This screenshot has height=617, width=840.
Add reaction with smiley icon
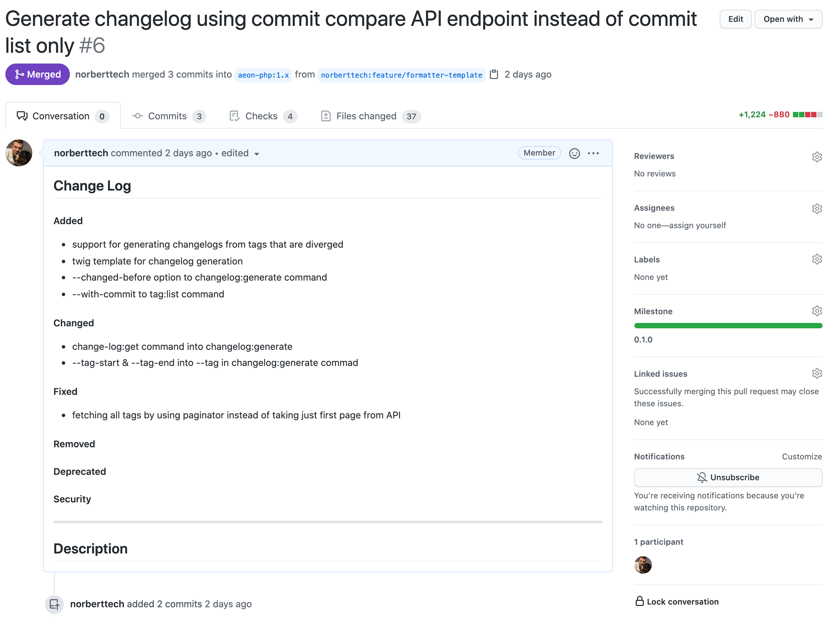tap(574, 154)
